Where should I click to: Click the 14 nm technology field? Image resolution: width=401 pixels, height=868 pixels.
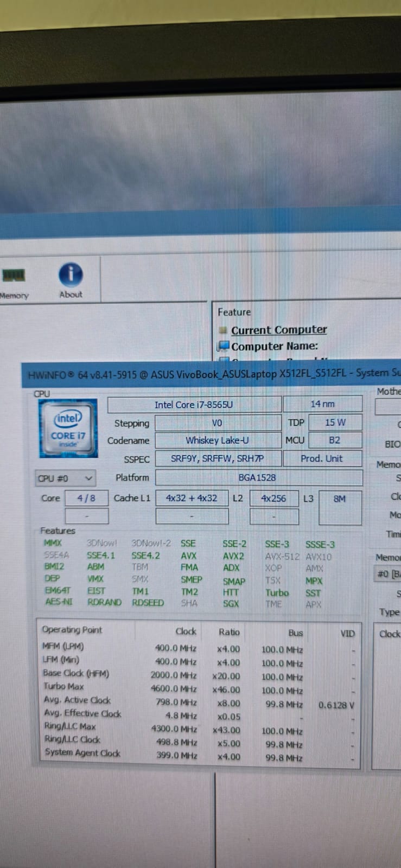tap(322, 404)
